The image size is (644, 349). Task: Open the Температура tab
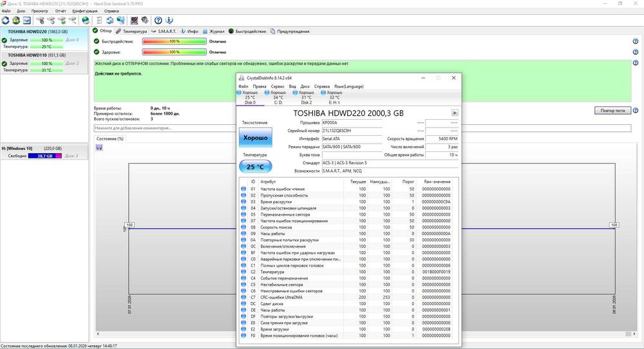[x=131, y=31]
